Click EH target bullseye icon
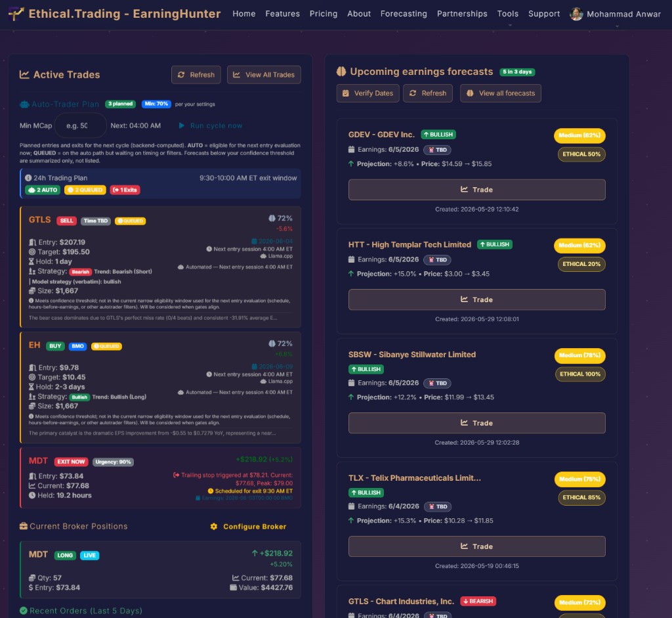This screenshot has height=618, width=672. 32,378
